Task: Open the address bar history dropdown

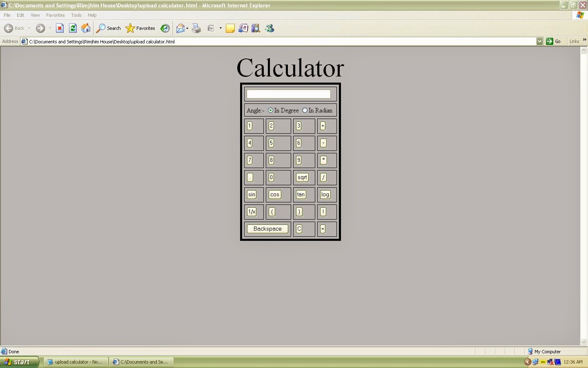Action: coord(540,41)
